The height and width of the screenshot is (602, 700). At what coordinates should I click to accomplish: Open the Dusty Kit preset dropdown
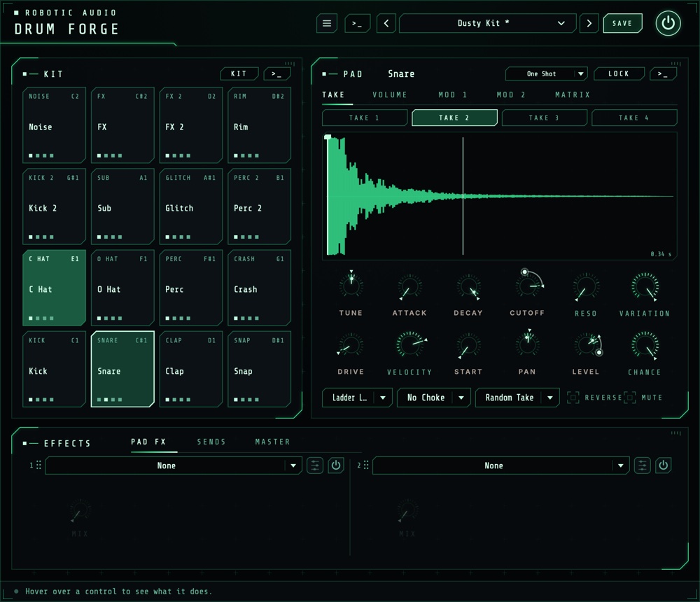(x=487, y=23)
